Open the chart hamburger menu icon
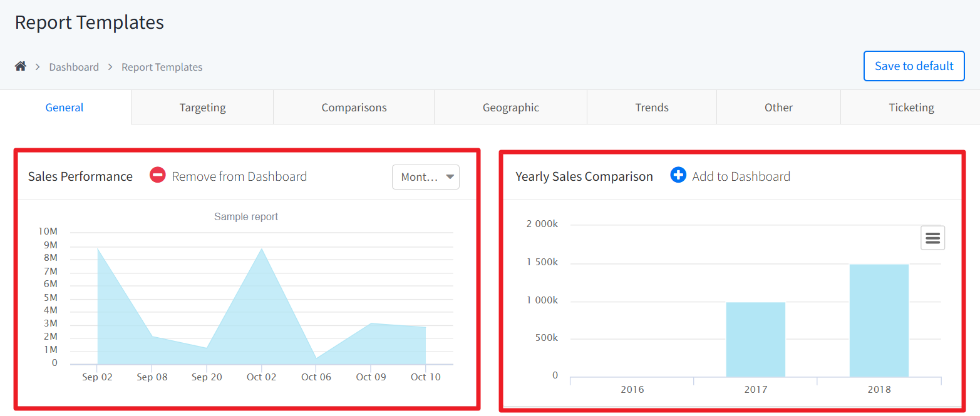This screenshot has width=980, height=416. tap(932, 238)
